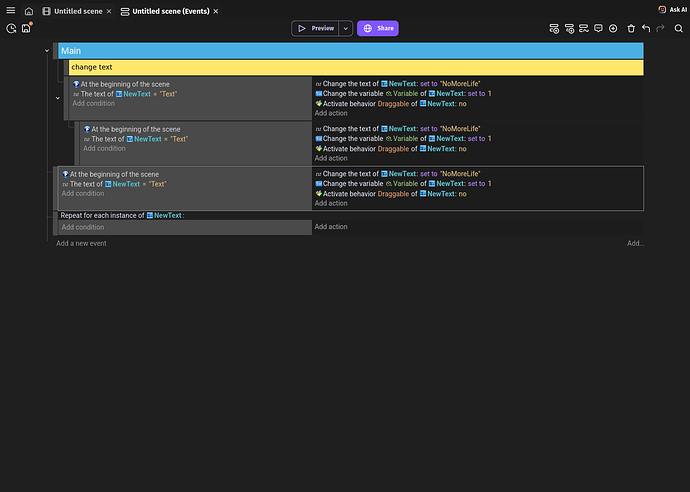This screenshot has height=492, width=690.
Task: Go to the Home page icon
Action: click(29, 10)
